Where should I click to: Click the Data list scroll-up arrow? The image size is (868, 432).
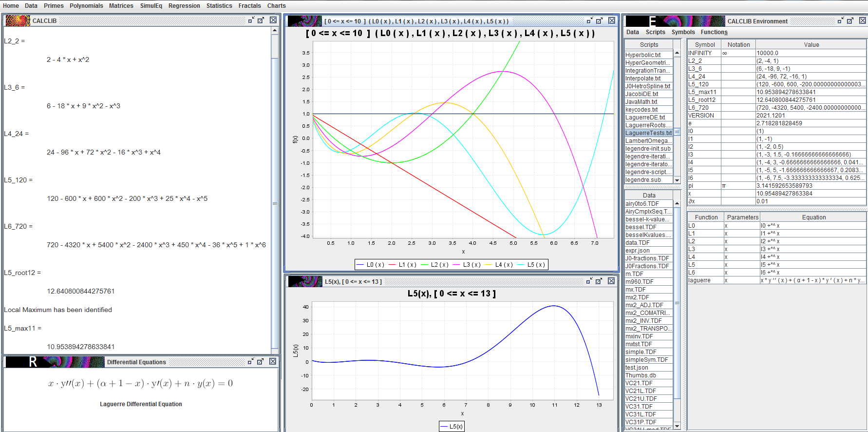tap(677, 203)
